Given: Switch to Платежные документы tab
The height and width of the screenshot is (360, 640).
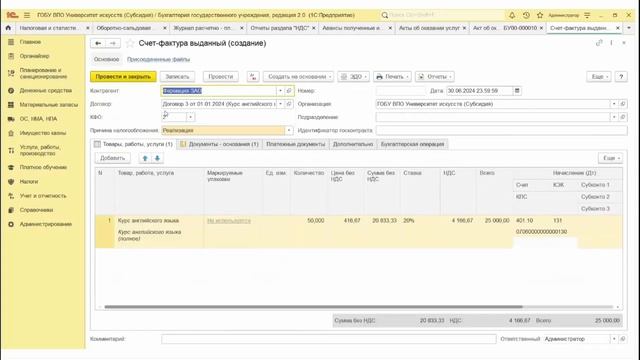Looking at the screenshot, I should [x=296, y=144].
